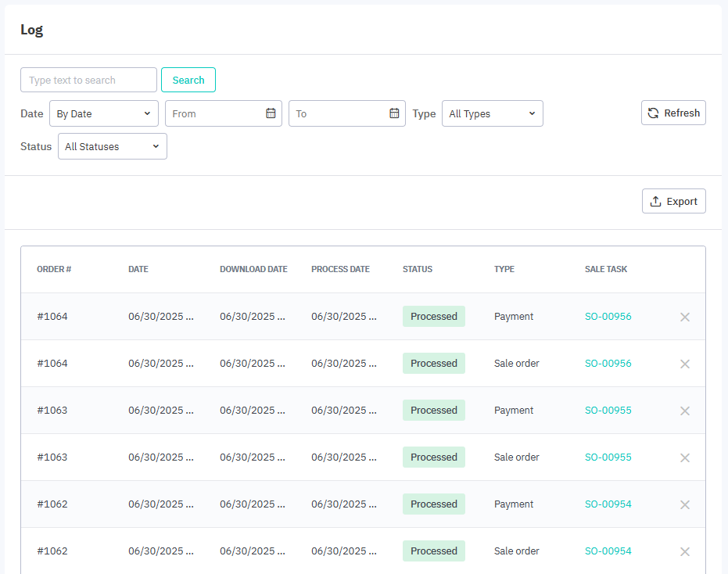Click the calendar icon in the From field

pyautogui.click(x=271, y=113)
